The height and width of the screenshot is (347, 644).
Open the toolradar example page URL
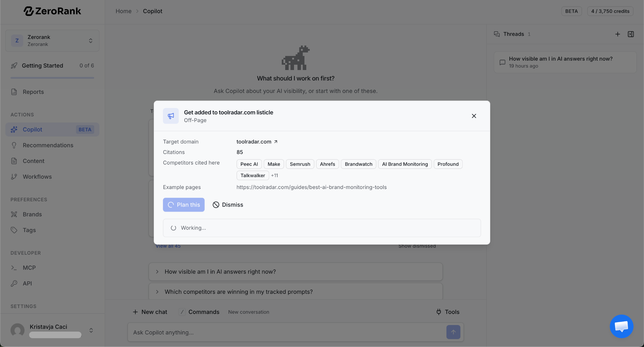click(x=312, y=187)
